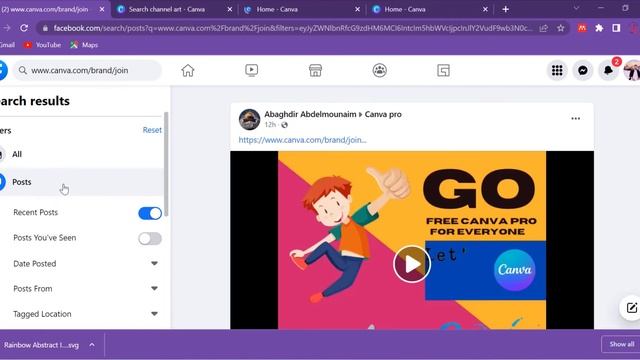
Task: Open the YouTube bookmark
Action: click(x=42, y=45)
